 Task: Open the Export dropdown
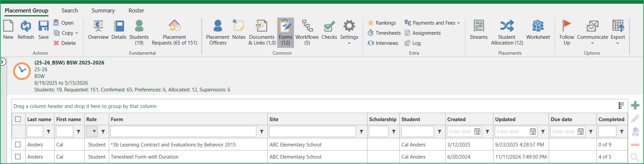click(618, 33)
